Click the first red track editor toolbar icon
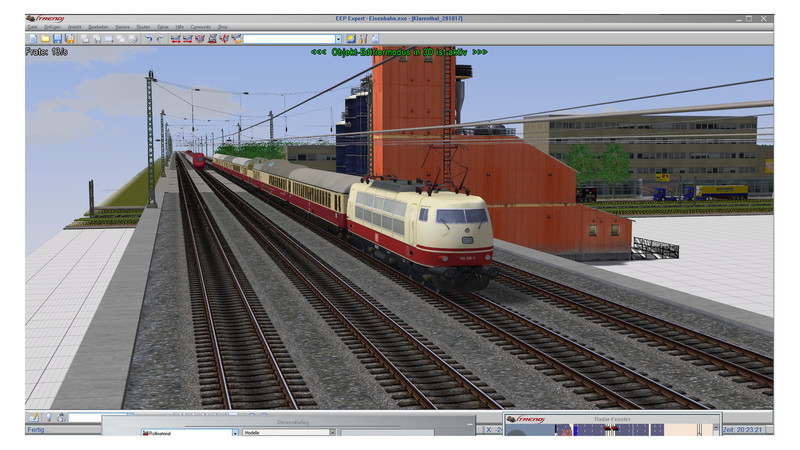Viewport: 800px width, 450px height. pos(176,39)
